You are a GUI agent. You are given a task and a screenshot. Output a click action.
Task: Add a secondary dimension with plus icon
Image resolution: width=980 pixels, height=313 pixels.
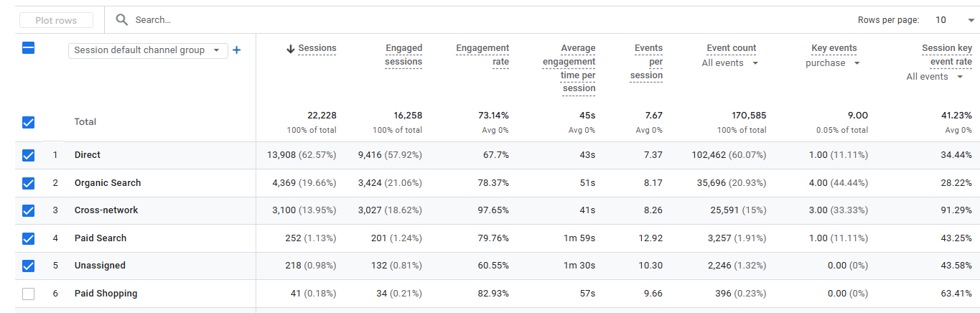[236, 50]
